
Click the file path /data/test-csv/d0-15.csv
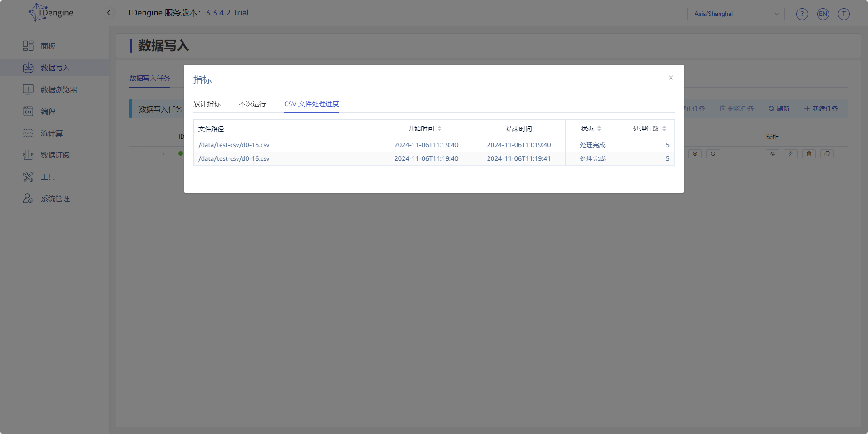coord(234,145)
